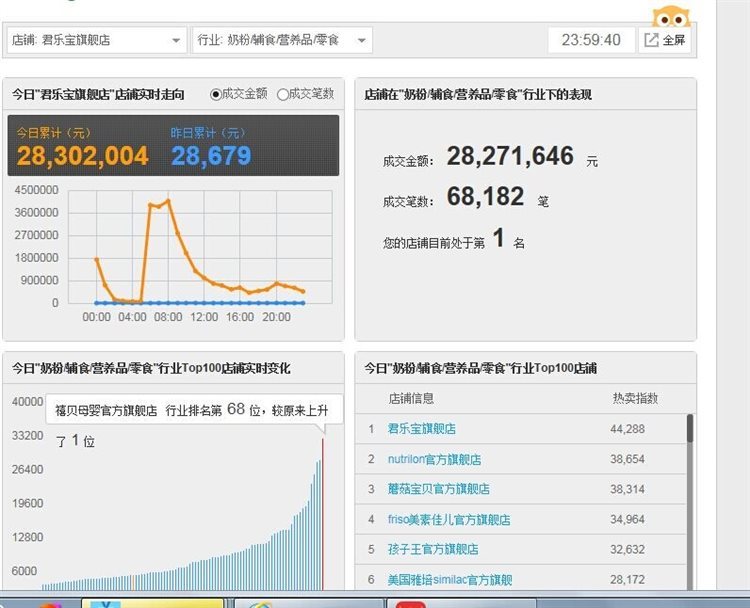Viewport: 750px width, 608px height.
Task: Click the 热卖指数 column header
Action: coord(635,398)
